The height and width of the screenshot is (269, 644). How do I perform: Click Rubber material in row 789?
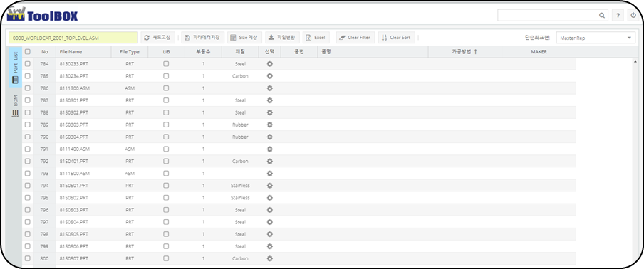(240, 125)
